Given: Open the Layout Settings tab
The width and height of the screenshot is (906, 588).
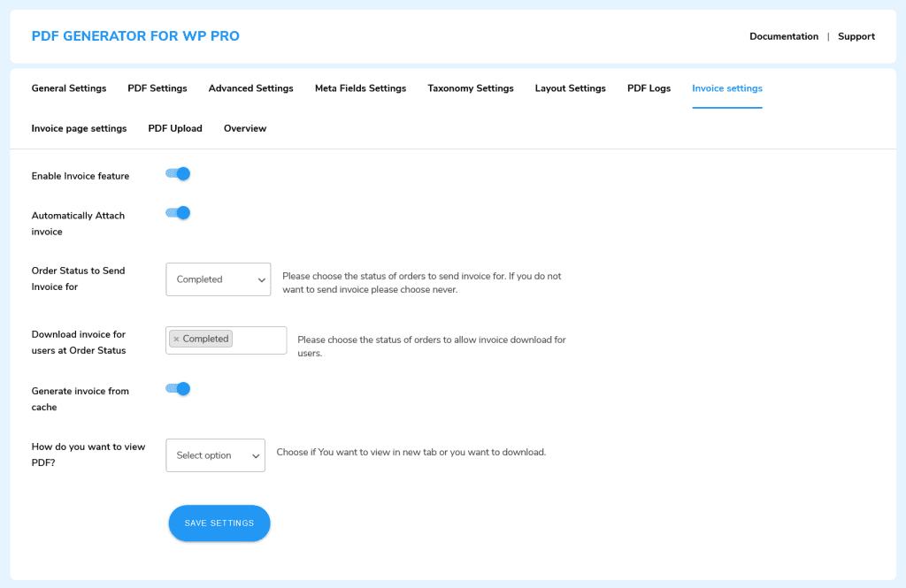Looking at the screenshot, I should (570, 88).
